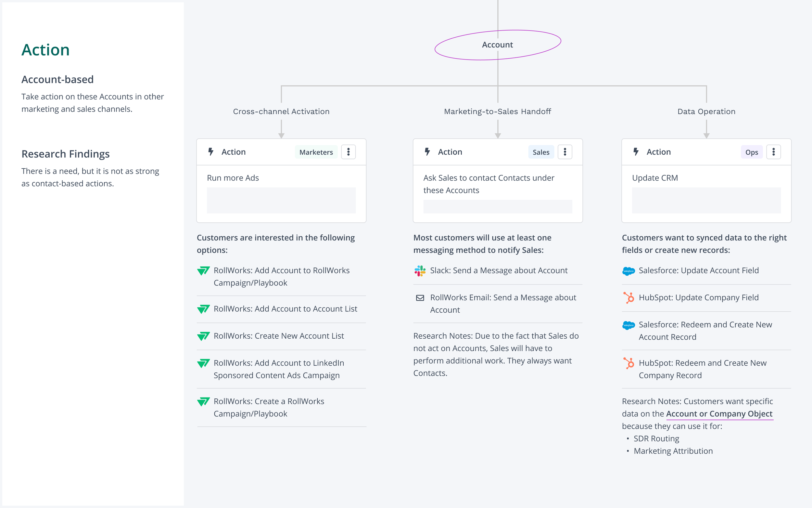Click RollWorks icon by LinkedIn Sponsored Content Ads Campaign
This screenshot has height=508, width=812.
203,363
